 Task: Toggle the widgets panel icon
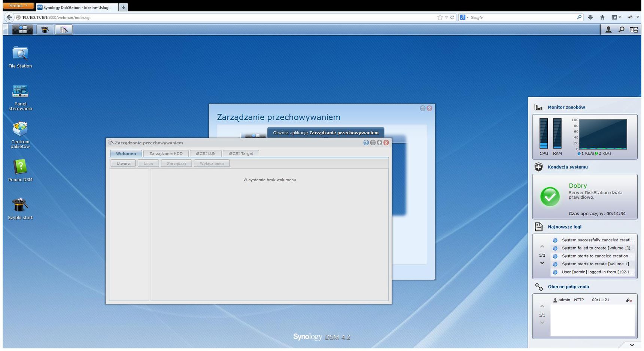point(634,30)
